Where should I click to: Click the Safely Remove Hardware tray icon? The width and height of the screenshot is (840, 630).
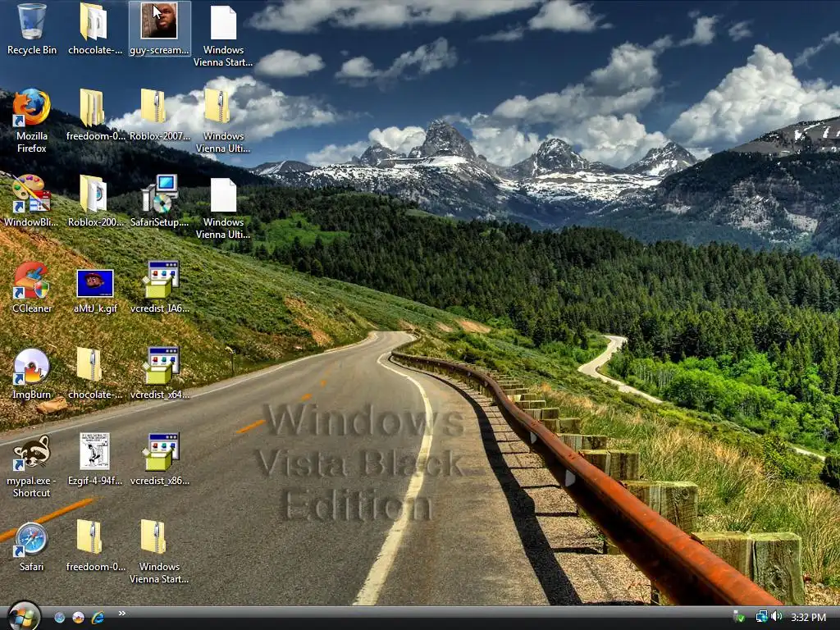click(739, 617)
